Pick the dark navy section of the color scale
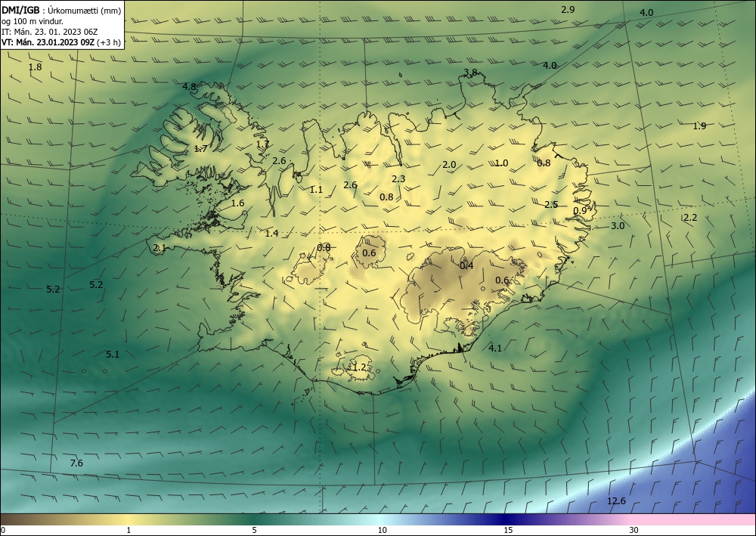Image resolution: width=756 pixels, height=536 pixels. [507, 519]
